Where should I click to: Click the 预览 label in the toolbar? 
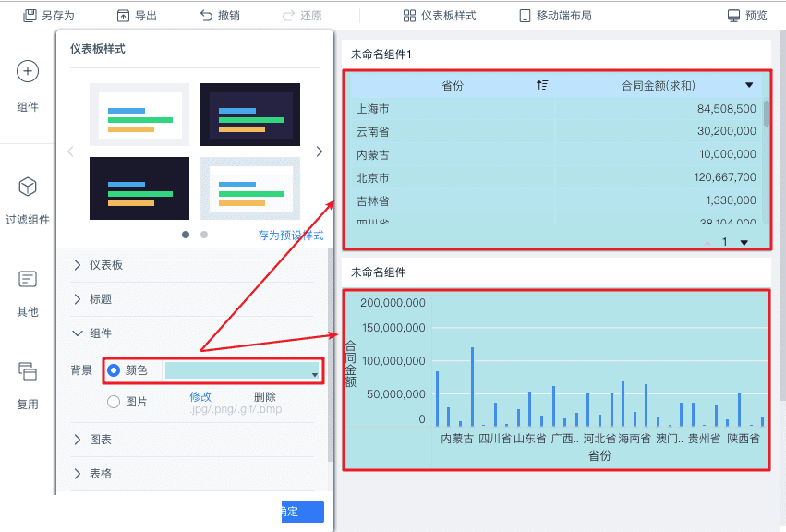point(756,16)
